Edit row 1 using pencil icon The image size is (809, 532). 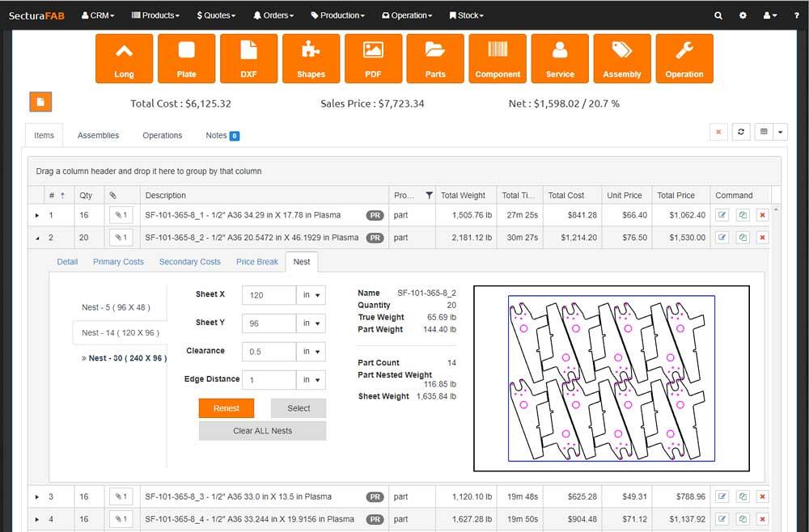(x=722, y=215)
